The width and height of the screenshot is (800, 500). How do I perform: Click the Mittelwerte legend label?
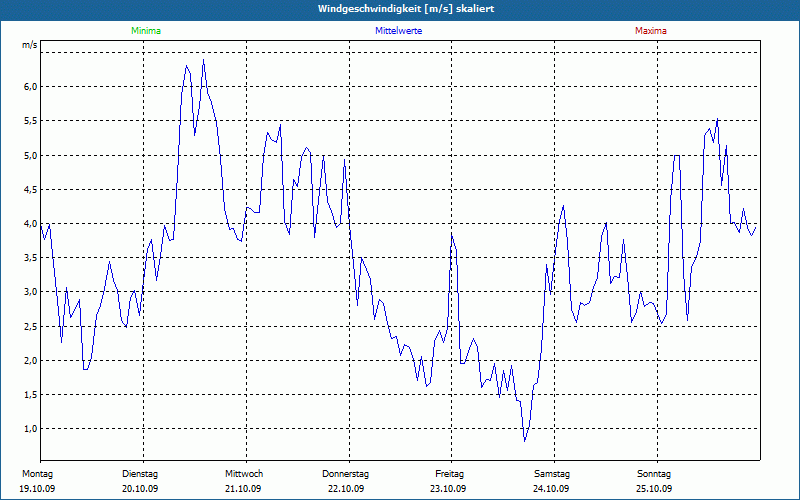pos(398,31)
